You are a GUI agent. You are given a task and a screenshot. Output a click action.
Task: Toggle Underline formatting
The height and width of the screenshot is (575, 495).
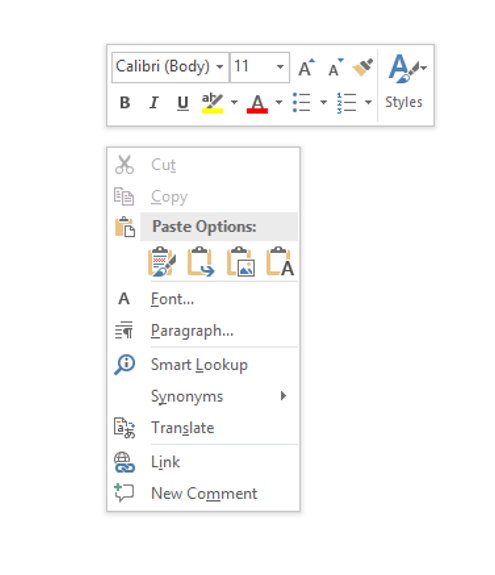(183, 103)
